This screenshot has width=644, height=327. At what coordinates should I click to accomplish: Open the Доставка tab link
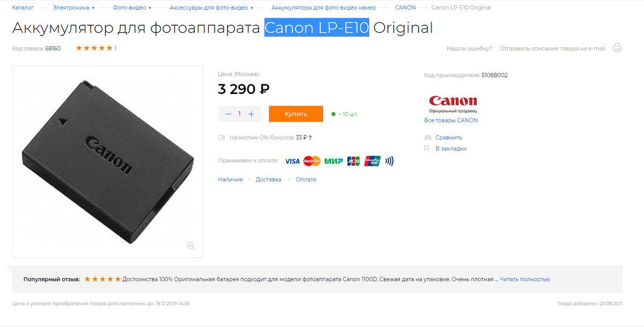click(268, 179)
